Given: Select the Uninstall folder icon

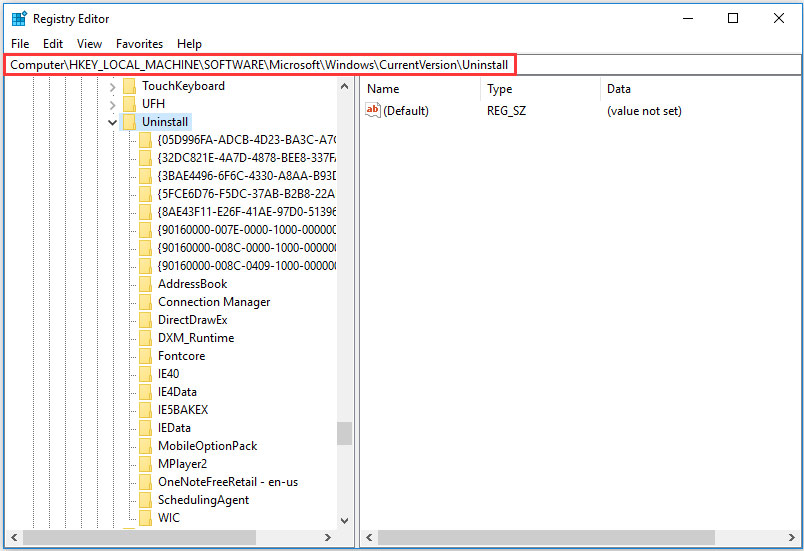Looking at the screenshot, I should point(129,122).
